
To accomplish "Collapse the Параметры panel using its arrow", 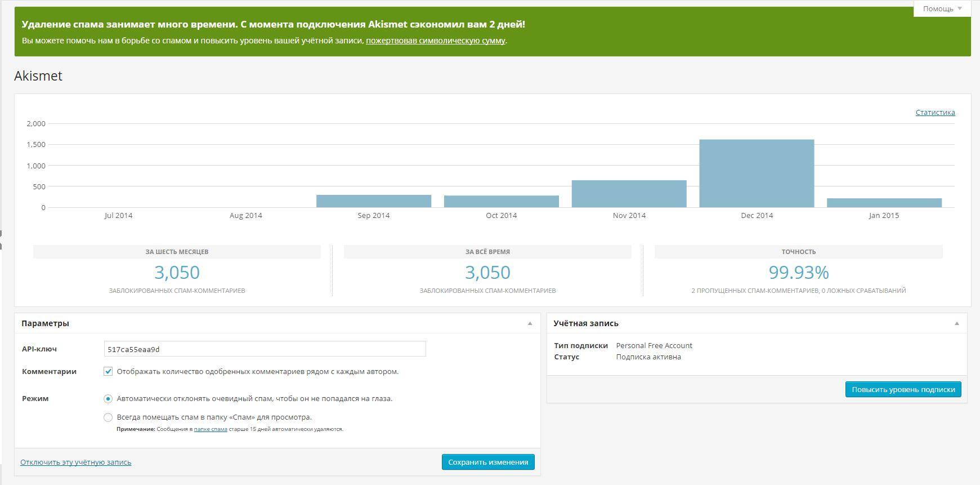I will (530, 323).
